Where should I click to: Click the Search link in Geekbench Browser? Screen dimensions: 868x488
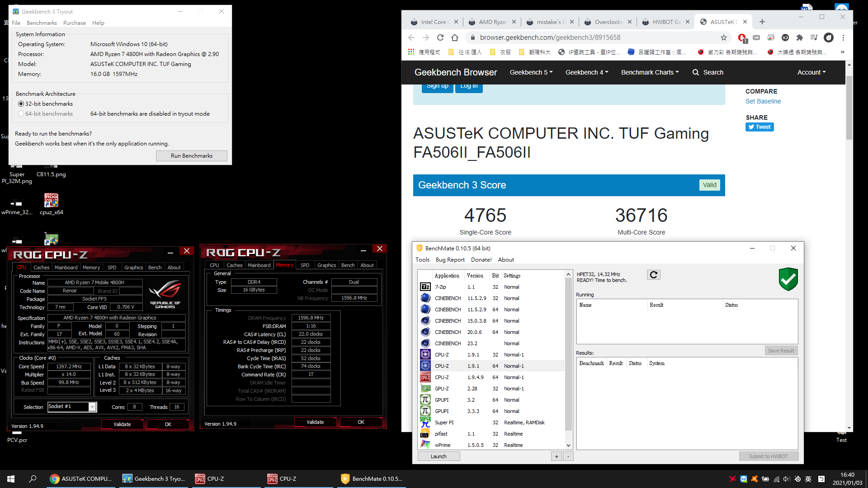[x=708, y=72]
